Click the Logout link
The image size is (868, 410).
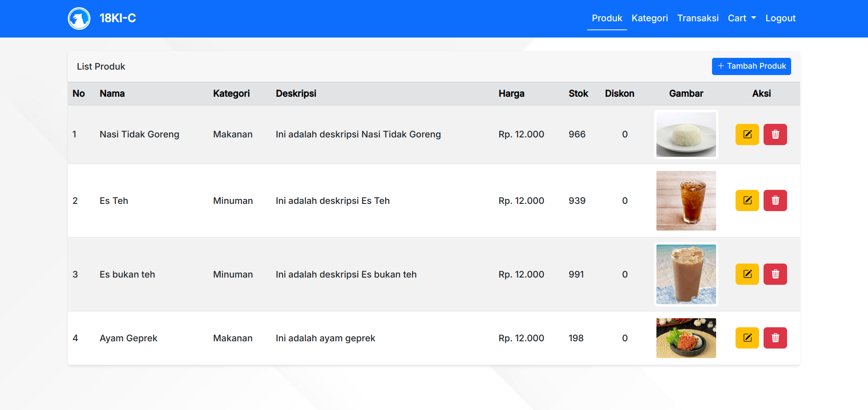tap(780, 18)
